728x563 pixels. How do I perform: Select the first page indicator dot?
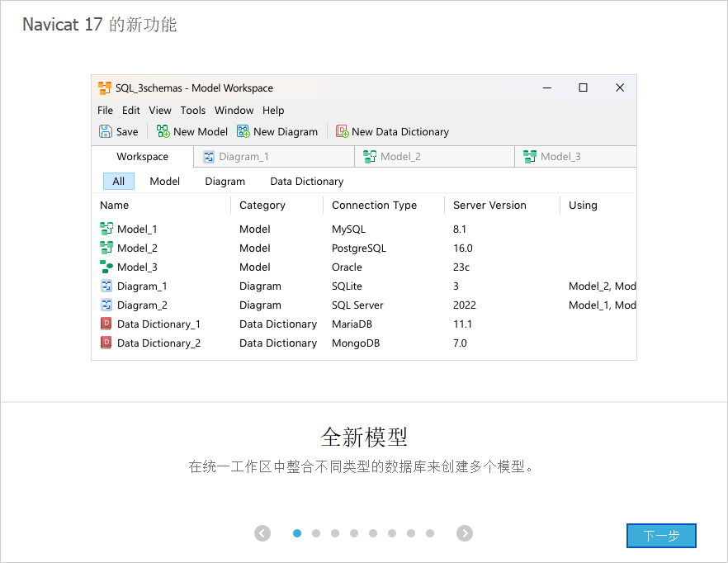click(x=297, y=533)
